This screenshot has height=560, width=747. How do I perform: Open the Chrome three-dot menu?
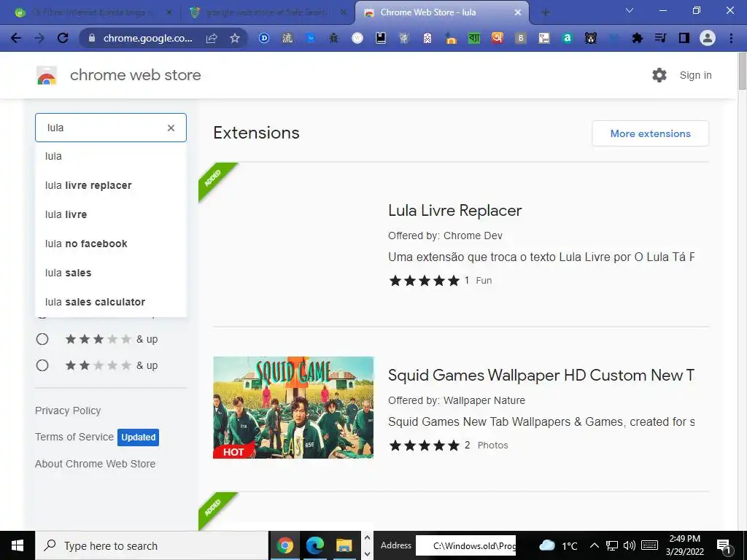731,38
